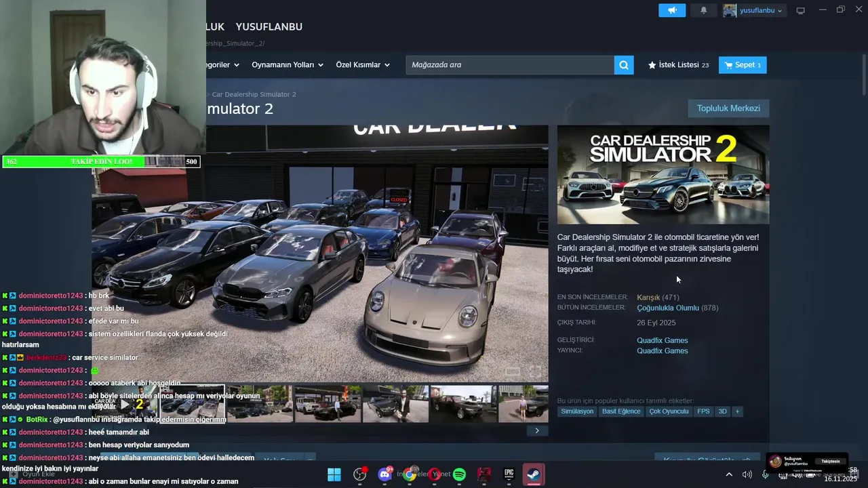
Task: Select the Simülasyon tag
Action: click(x=577, y=411)
